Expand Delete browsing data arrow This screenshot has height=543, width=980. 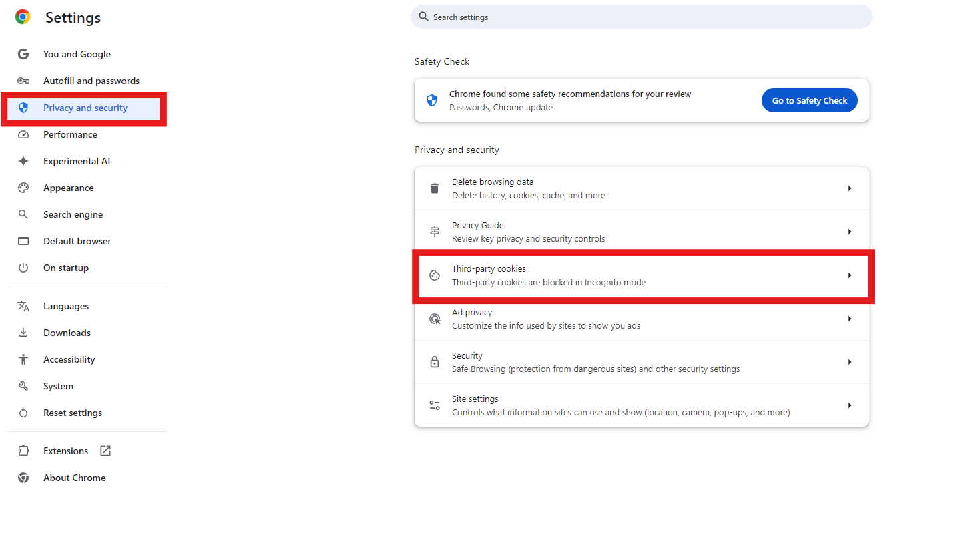pyautogui.click(x=850, y=188)
